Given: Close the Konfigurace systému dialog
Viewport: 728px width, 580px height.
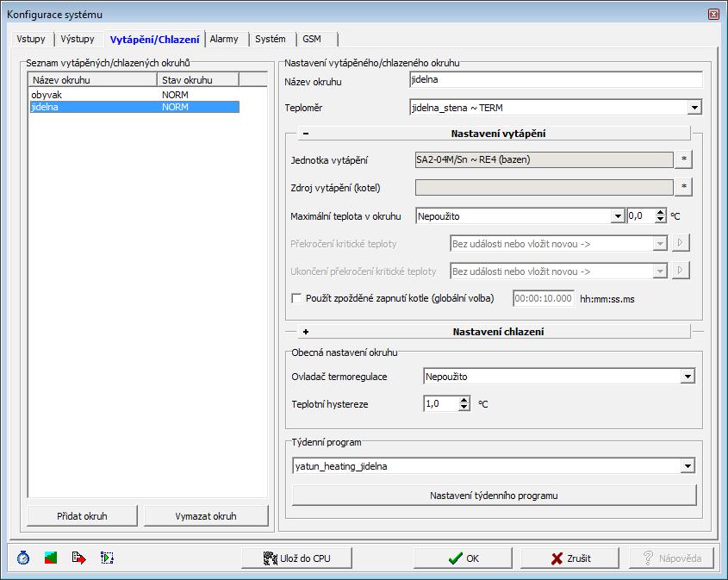Looking at the screenshot, I should [713, 15].
